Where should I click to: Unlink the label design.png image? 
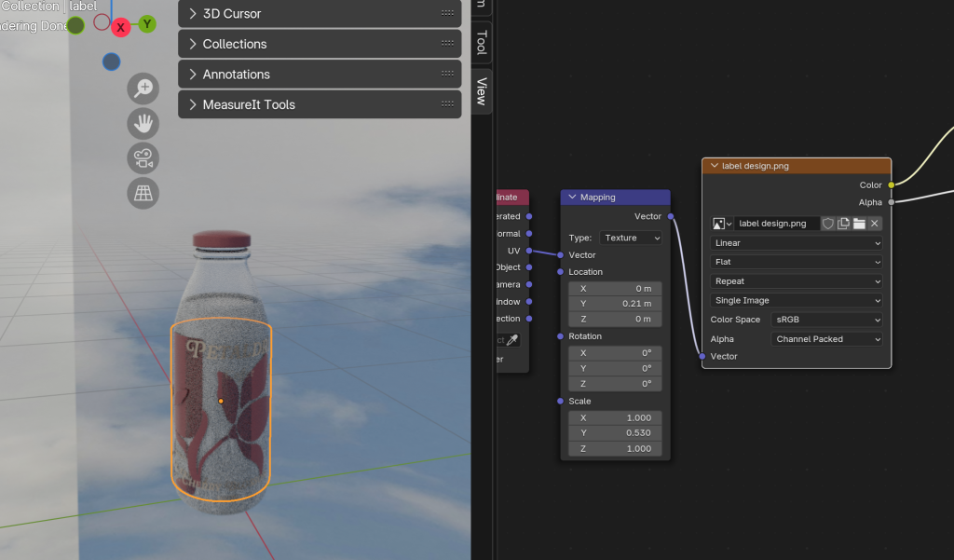(875, 224)
